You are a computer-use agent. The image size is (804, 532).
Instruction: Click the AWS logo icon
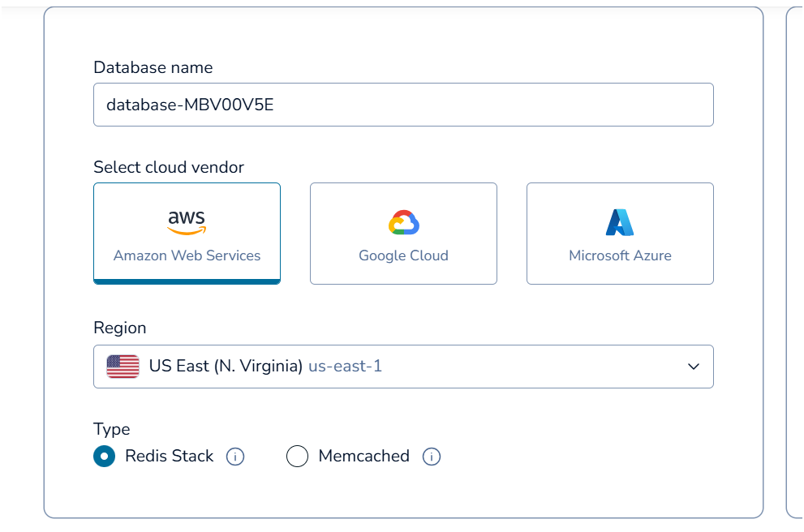[187, 221]
